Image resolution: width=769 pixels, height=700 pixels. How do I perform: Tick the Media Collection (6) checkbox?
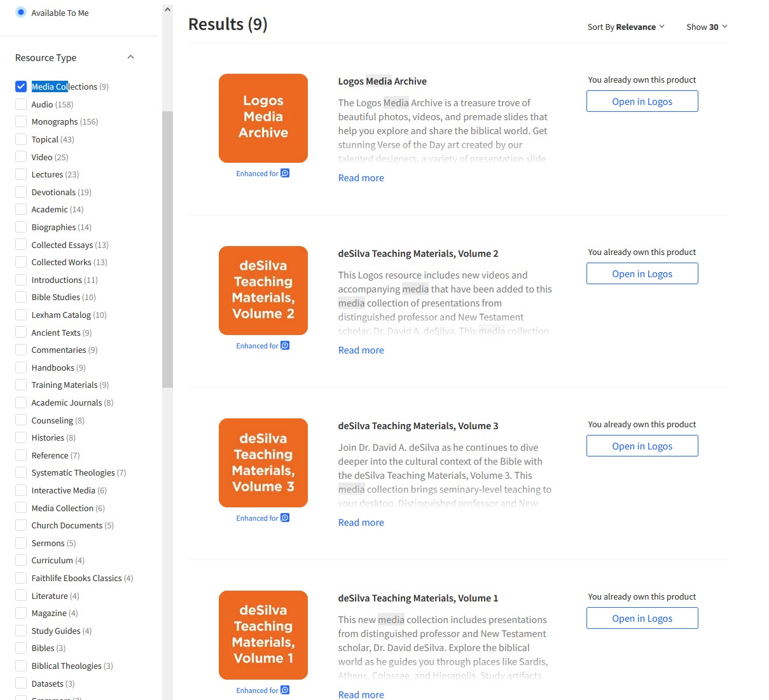(21, 508)
